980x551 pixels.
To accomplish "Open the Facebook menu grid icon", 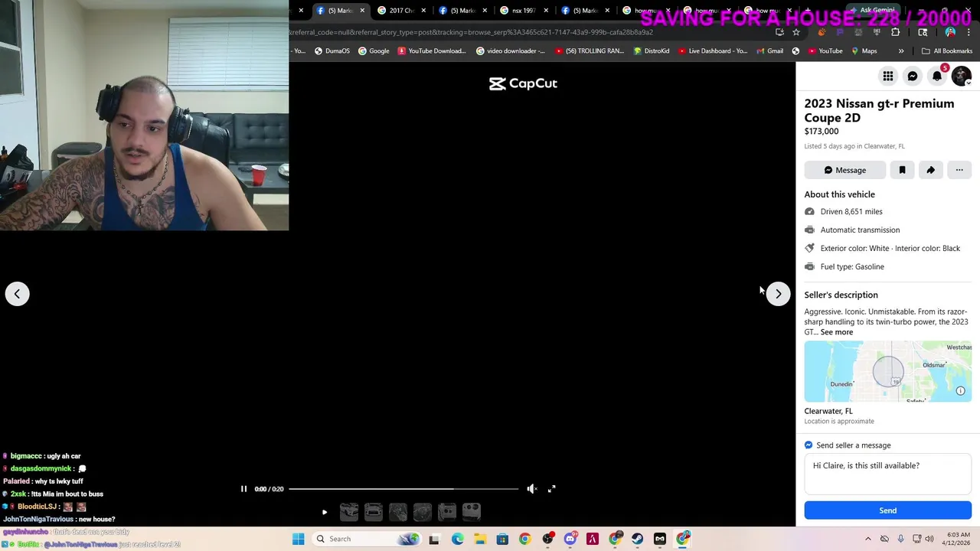I will pos(888,76).
